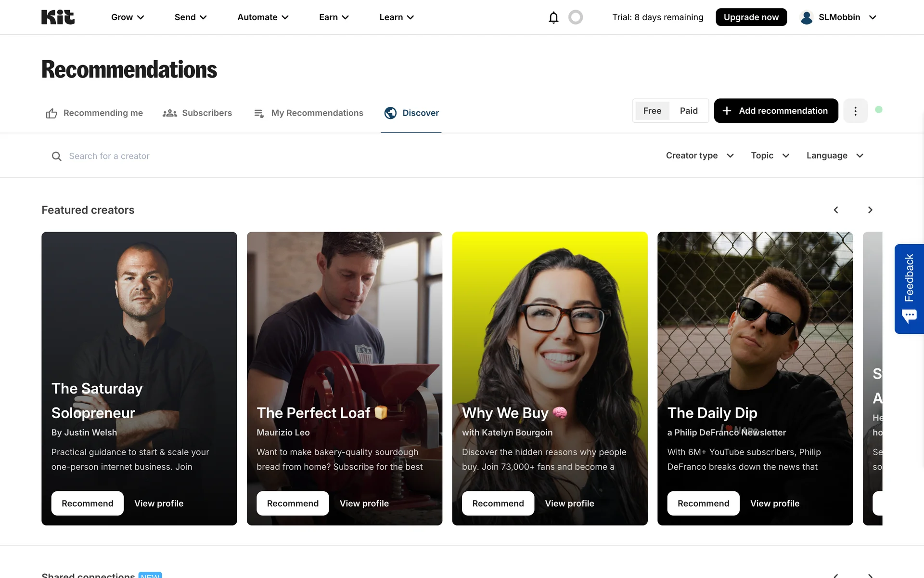Expand the Creator type filter
This screenshot has height=578, width=924.
[x=700, y=156]
